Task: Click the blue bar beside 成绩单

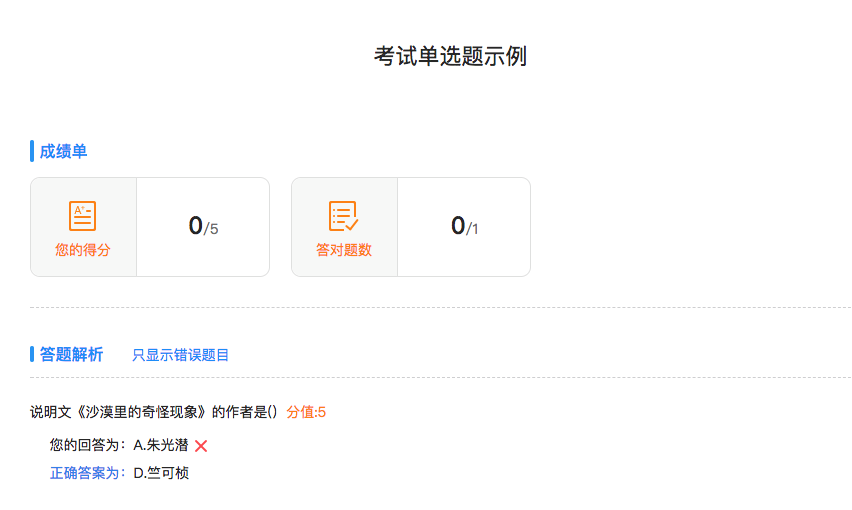Action: pos(32,151)
